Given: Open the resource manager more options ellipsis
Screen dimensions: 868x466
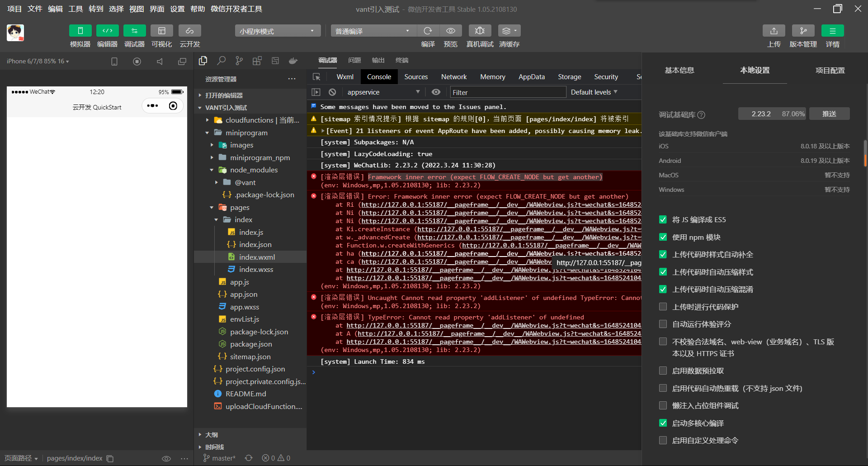Looking at the screenshot, I should click(292, 79).
